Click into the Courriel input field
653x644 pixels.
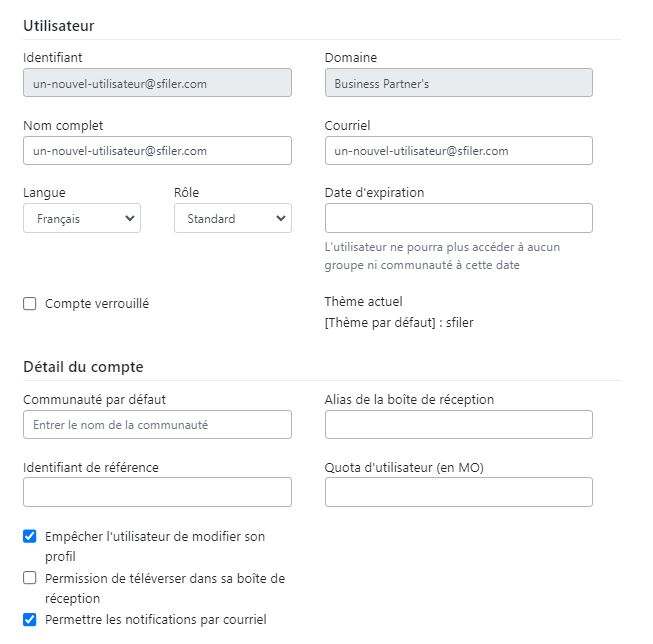459,151
